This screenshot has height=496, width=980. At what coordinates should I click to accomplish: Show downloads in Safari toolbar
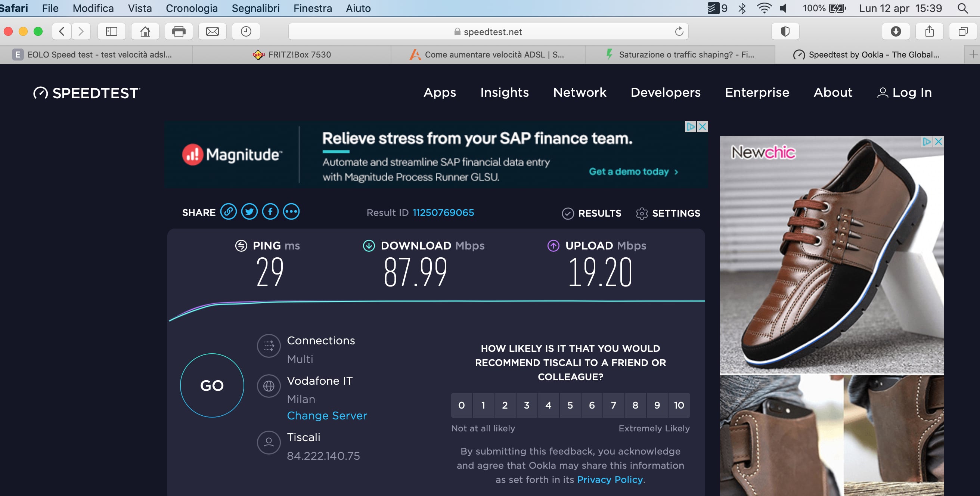point(896,31)
